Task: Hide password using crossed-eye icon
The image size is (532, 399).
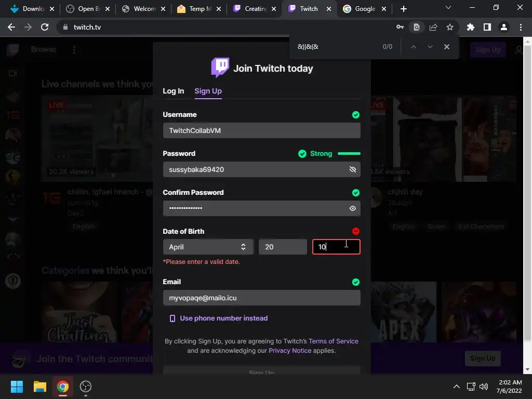Action: [x=353, y=169]
